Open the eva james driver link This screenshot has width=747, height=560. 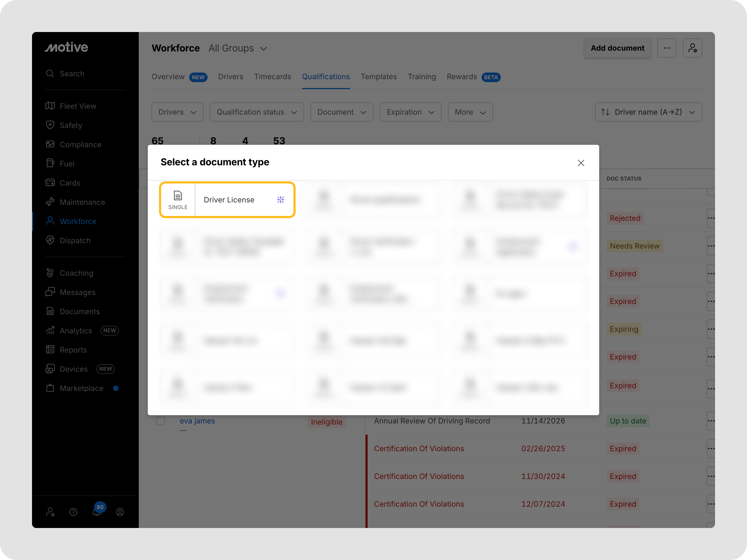tap(197, 421)
